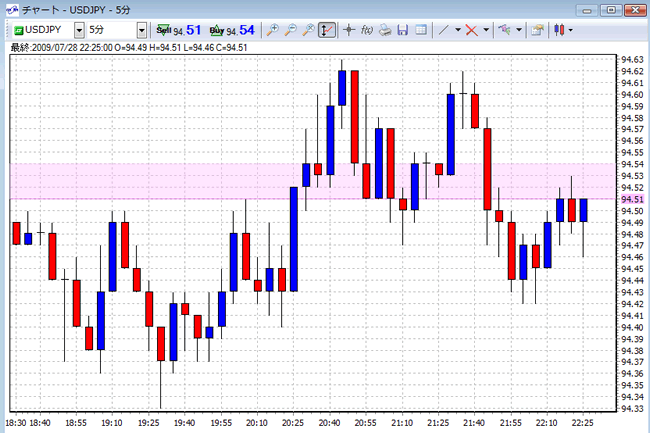Image resolution: width=650 pixels, height=433 pixels.
Task: Click the third magnifier zoom reset icon
Action: 308,30
